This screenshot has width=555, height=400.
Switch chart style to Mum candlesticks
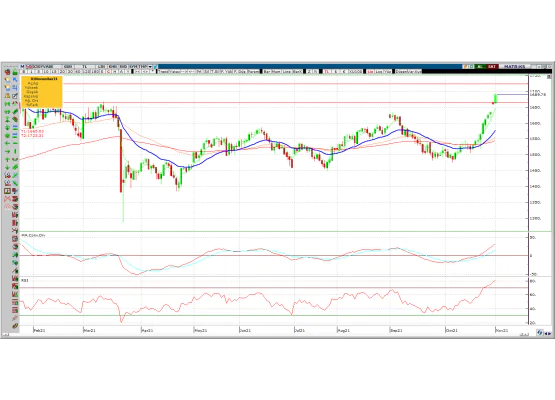[276, 71]
